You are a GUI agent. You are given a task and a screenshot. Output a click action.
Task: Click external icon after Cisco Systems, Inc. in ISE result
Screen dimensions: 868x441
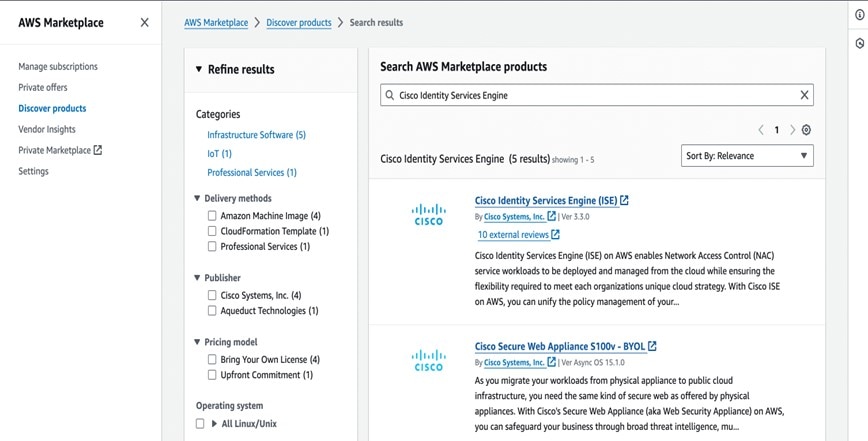(x=551, y=216)
